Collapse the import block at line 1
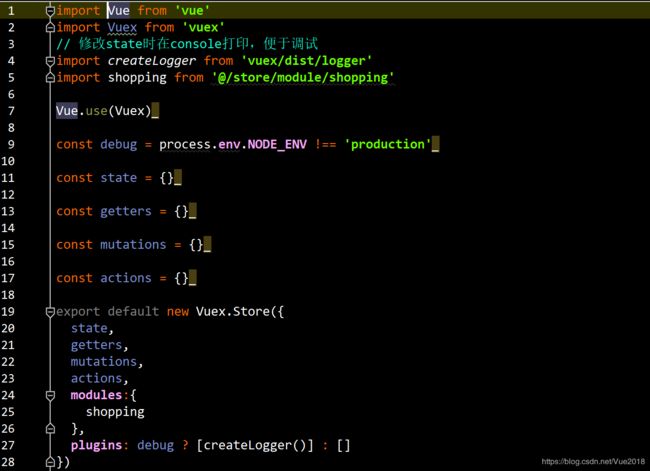Viewport: 650px width, 471px height. point(50,11)
